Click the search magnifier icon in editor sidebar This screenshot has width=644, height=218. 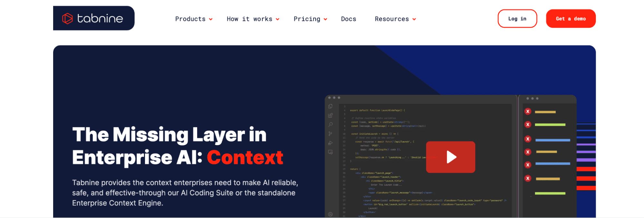tap(330, 124)
